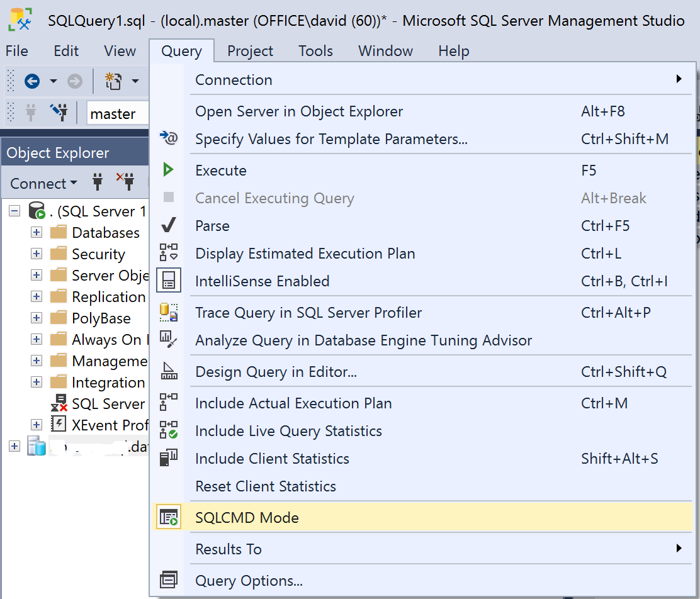
Task: Click the Navigate Backward toolbar arrow
Action: pyautogui.click(x=32, y=81)
